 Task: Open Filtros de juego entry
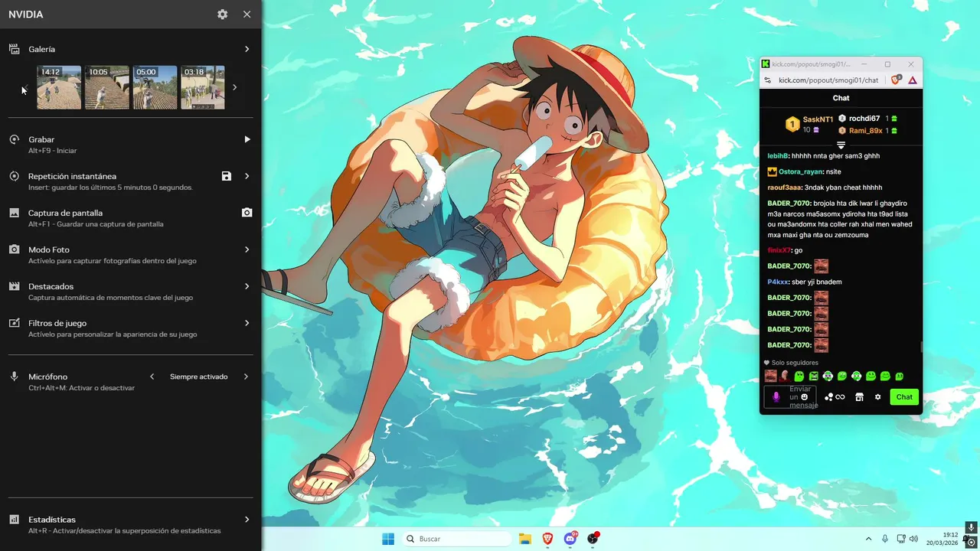(x=130, y=328)
